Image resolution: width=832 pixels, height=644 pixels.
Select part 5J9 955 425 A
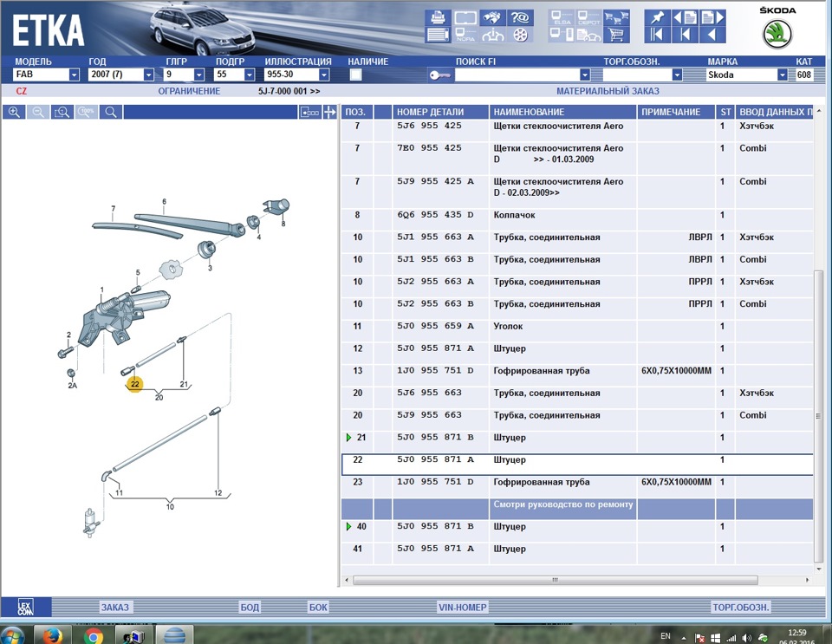pos(435,181)
